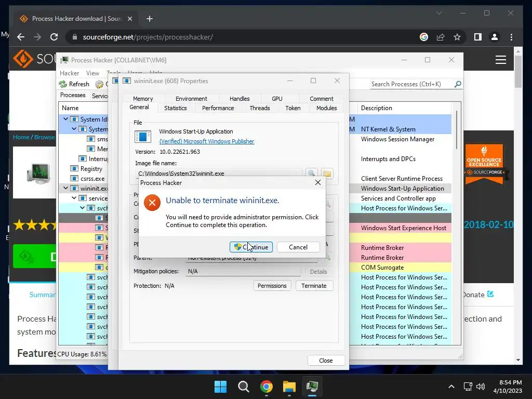This screenshot has width=532, height=399.
Task: Bookmark this page with star icon
Action: [457, 37]
